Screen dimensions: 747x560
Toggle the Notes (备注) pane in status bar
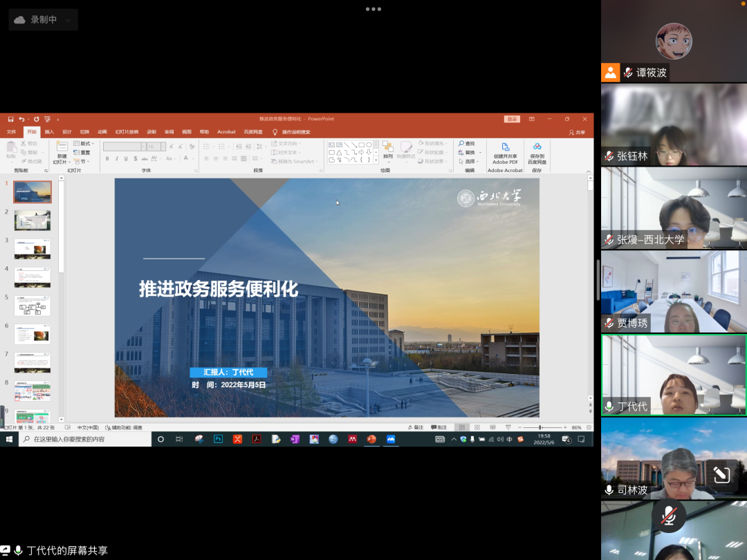point(416,427)
